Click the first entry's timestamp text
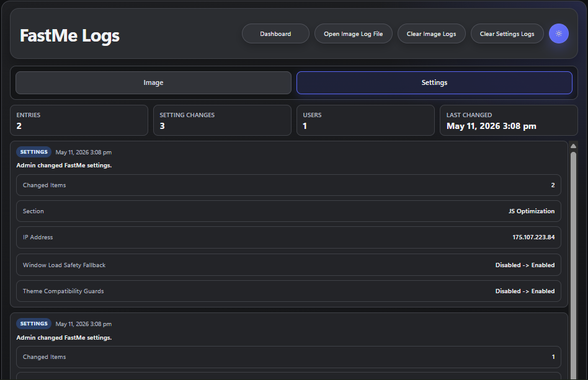588x380 pixels. (x=84, y=152)
